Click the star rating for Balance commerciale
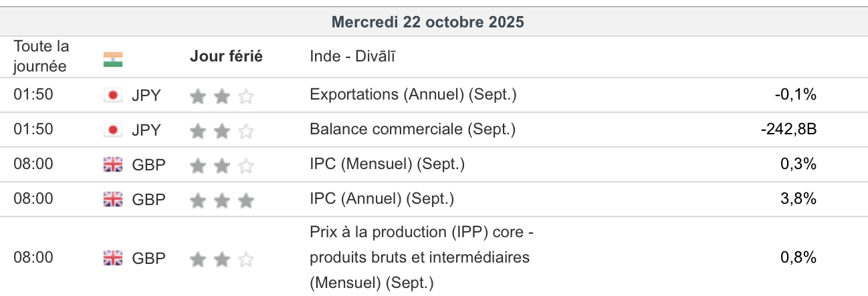This screenshot has height=296, width=868. tap(222, 132)
